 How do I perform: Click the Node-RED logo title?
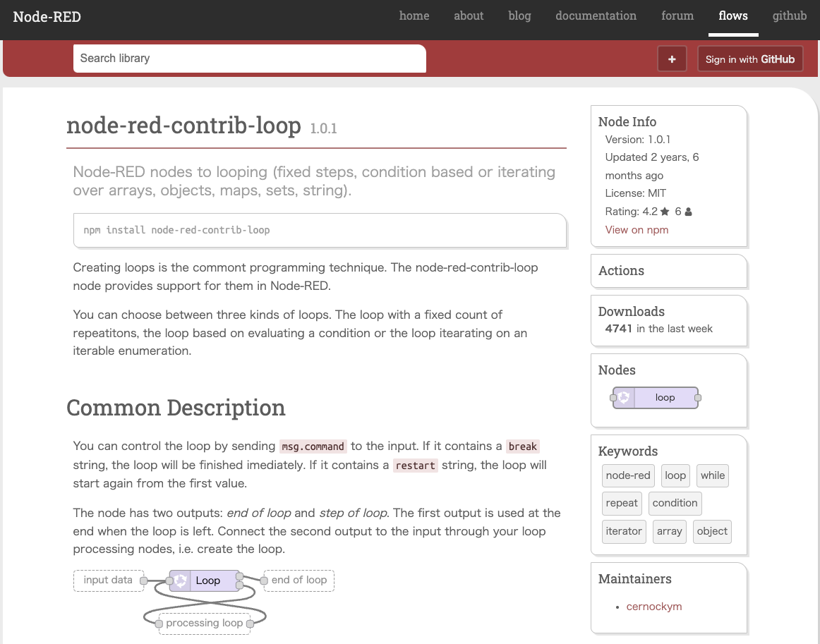(x=47, y=17)
